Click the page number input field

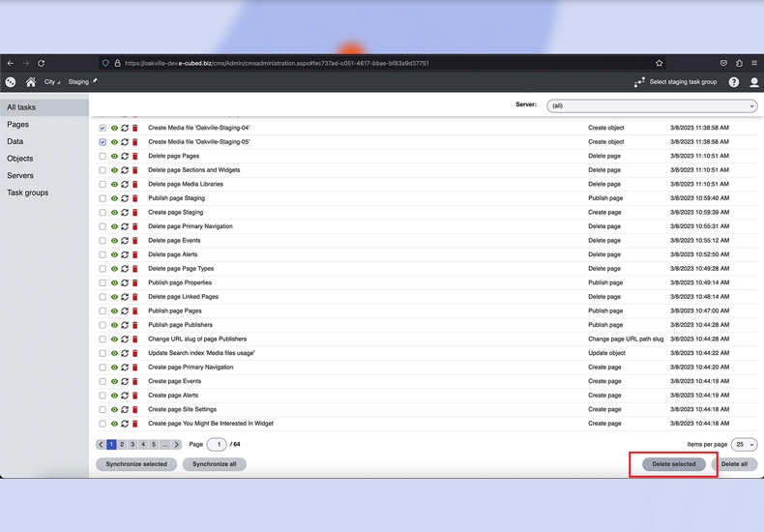(x=217, y=445)
